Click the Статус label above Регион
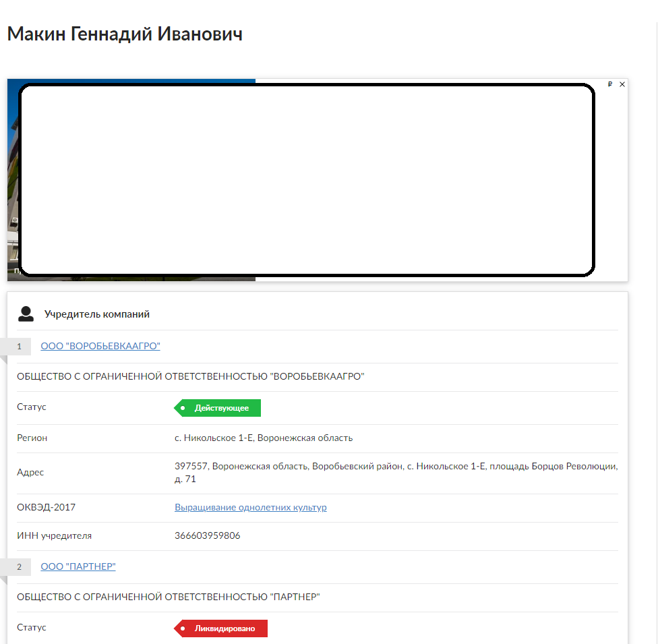Screen dimensions: 658x644 pyautogui.click(x=32, y=407)
